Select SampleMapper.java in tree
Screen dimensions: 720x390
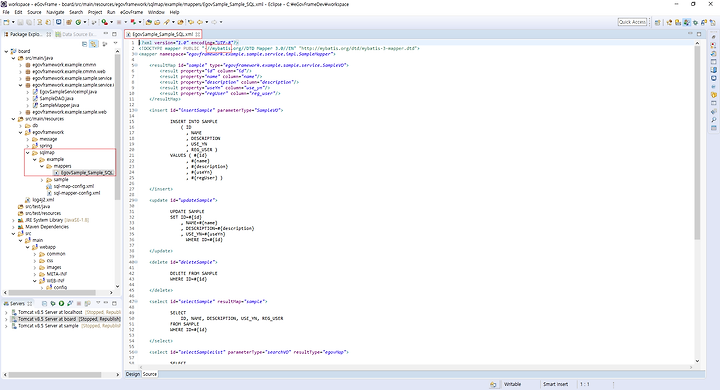(56, 105)
